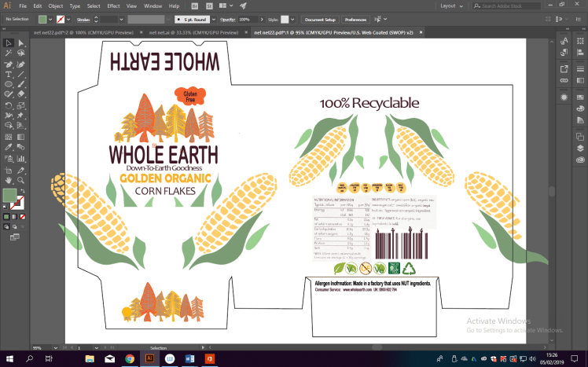
Task: Enable Draw Behind mode
Action: [x=15, y=227]
